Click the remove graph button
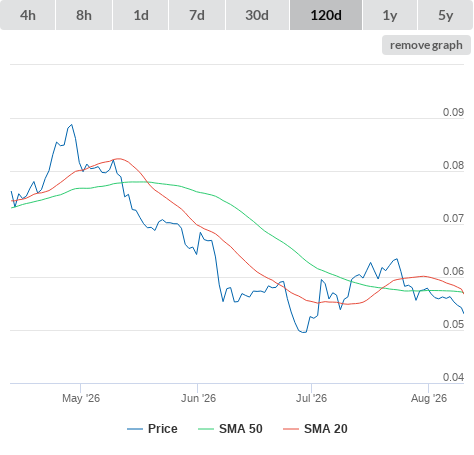 (x=426, y=45)
